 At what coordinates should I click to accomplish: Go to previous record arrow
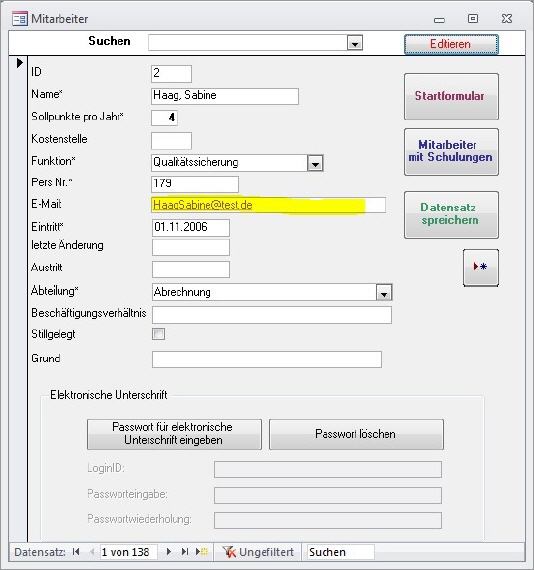[x=92, y=552]
